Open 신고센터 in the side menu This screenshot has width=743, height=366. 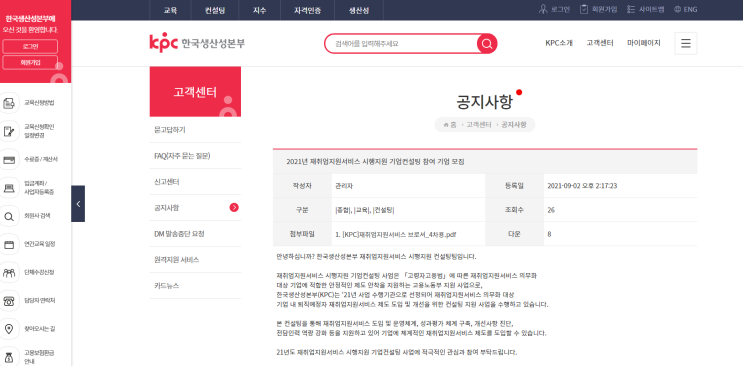click(195, 182)
